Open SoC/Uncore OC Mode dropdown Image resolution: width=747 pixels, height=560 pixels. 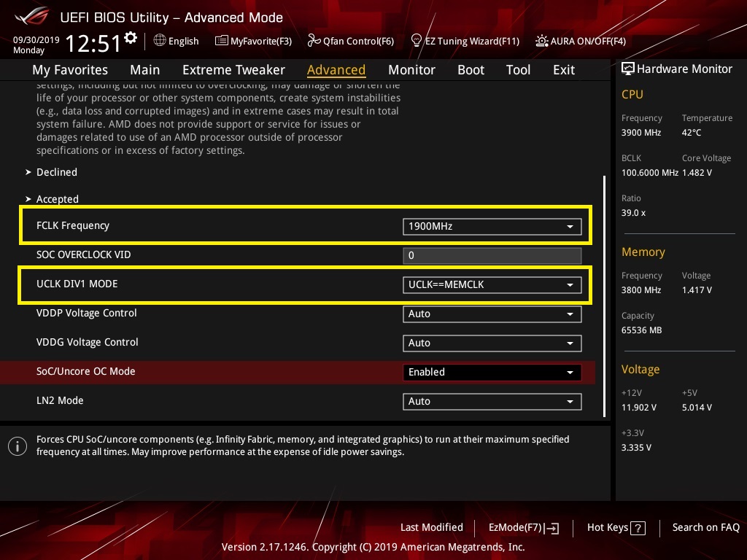click(x=492, y=372)
